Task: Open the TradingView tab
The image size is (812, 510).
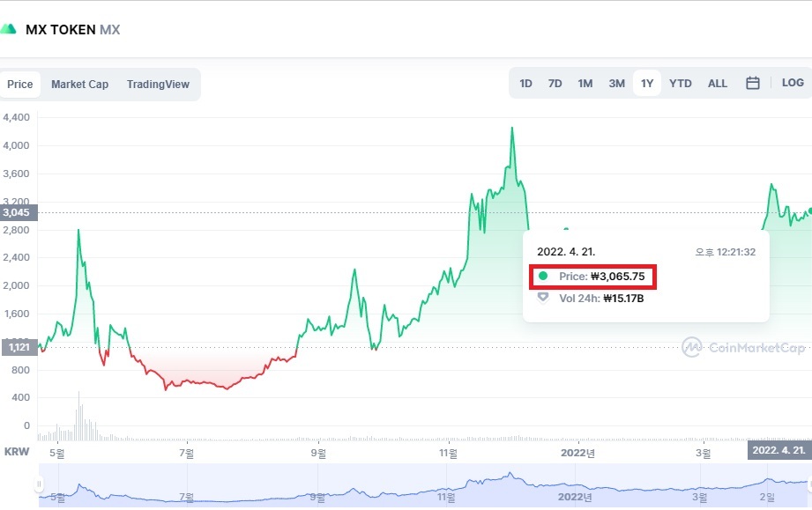Action: 158,85
